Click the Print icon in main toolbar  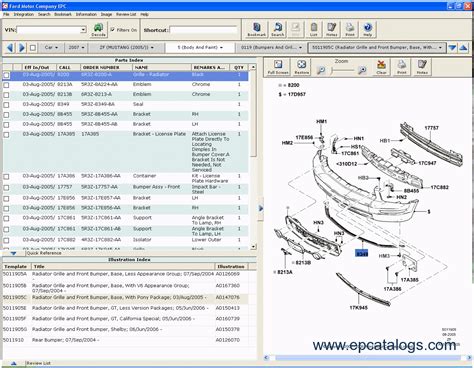(x=350, y=29)
